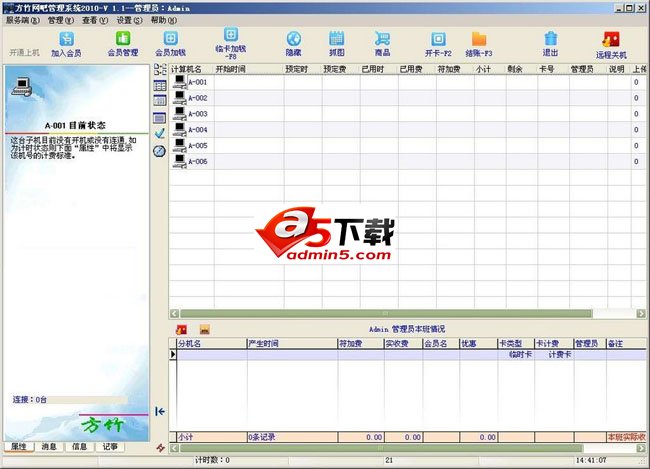
Task: Click the 退出 exit icon
Action: (x=551, y=44)
